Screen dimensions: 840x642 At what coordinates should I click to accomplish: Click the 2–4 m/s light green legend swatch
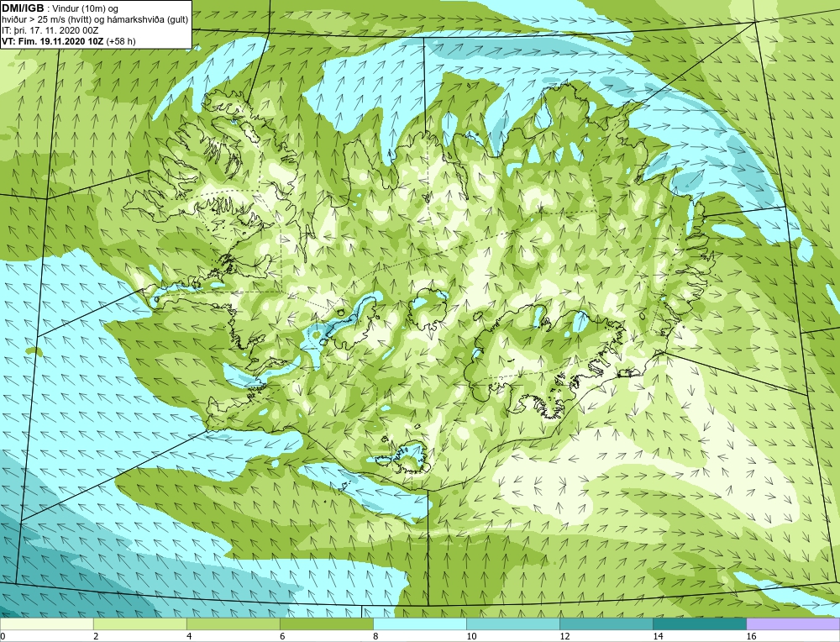(x=139, y=624)
